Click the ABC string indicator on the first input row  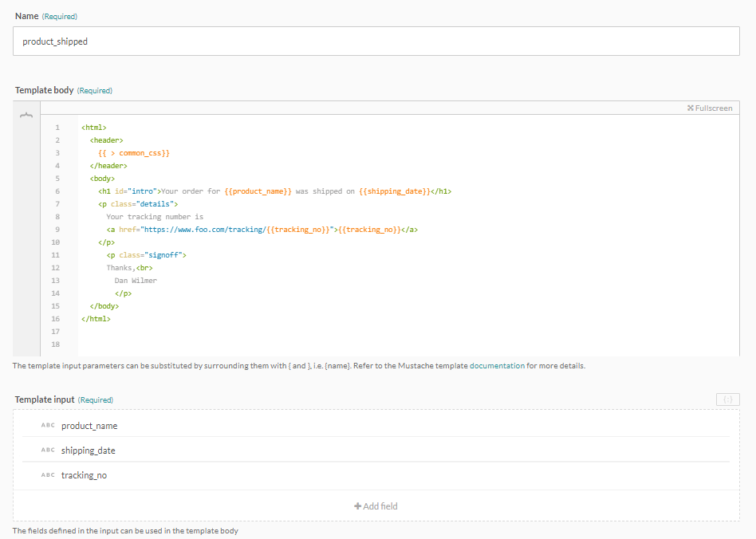pos(48,425)
